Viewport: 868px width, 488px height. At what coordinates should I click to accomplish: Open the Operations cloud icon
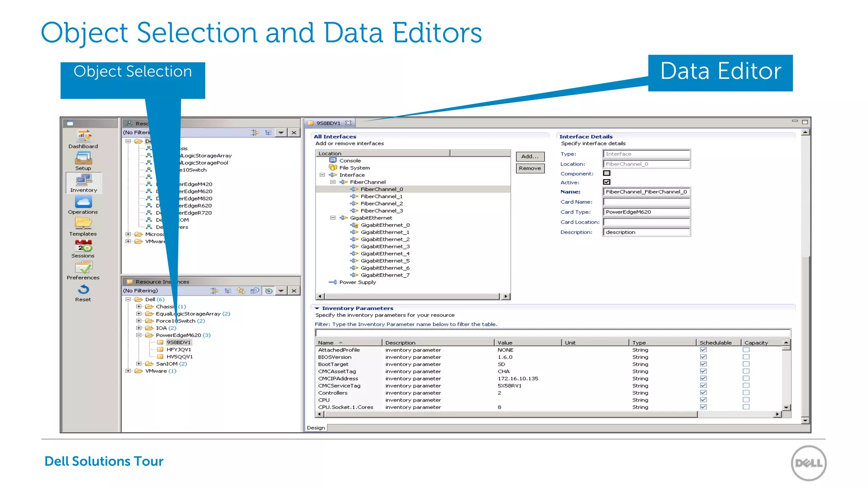(x=83, y=202)
